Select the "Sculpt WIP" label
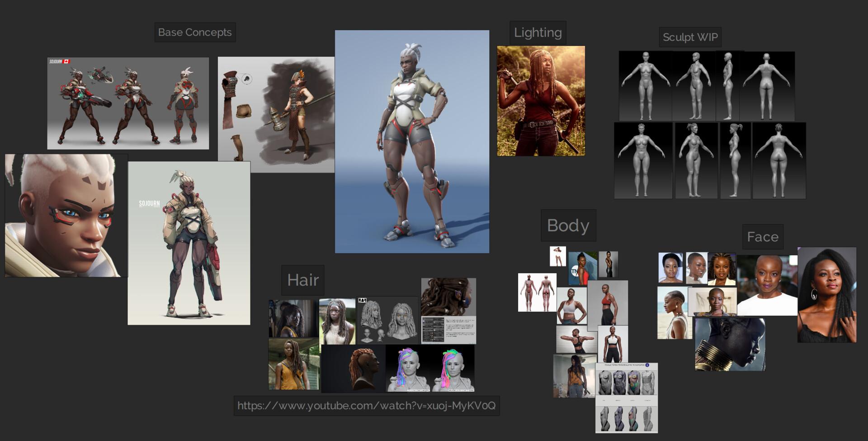This screenshot has width=868, height=441. (x=690, y=37)
